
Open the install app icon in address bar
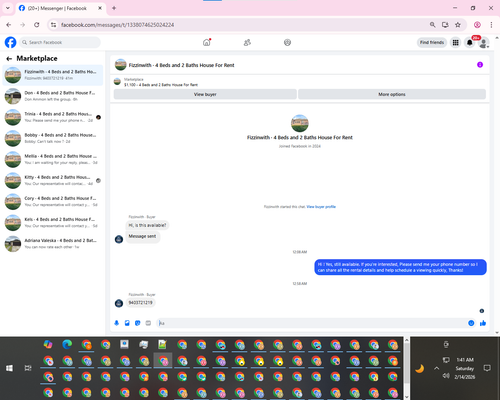tap(445, 25)
